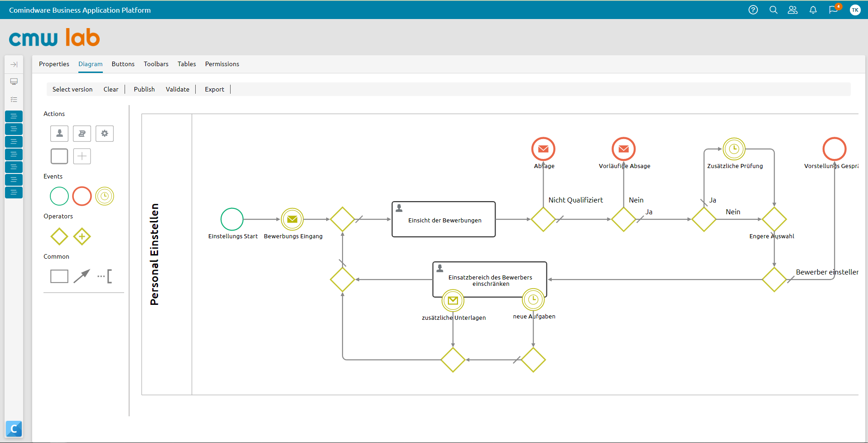Select the sub-process plus action
The height and width of the screenshot is (443, 868).
(x=82, y=156)
